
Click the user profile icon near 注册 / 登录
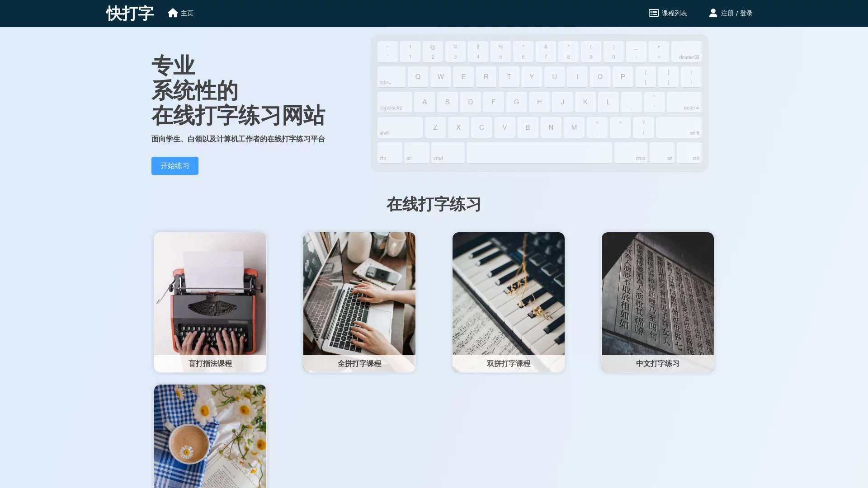713,13
